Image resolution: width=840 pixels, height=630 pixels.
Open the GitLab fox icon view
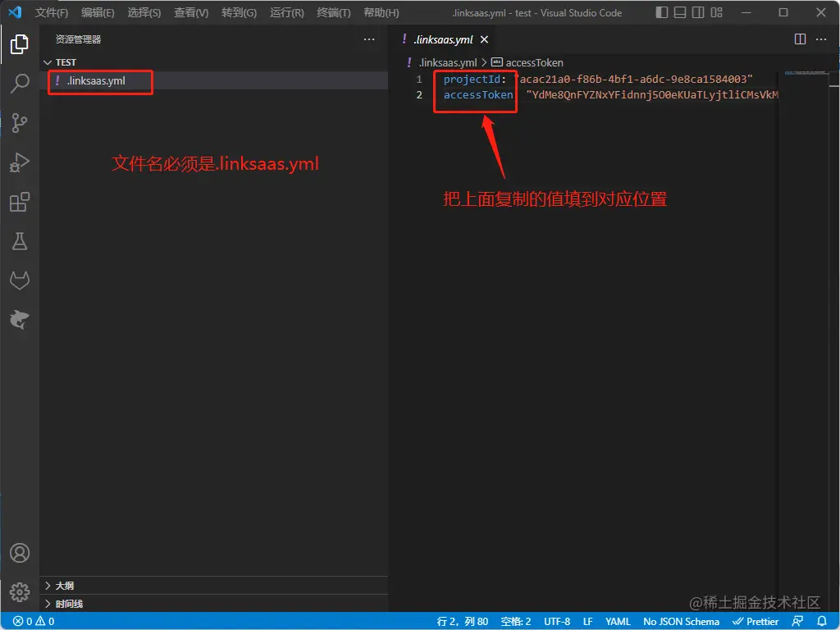point(20,281)
